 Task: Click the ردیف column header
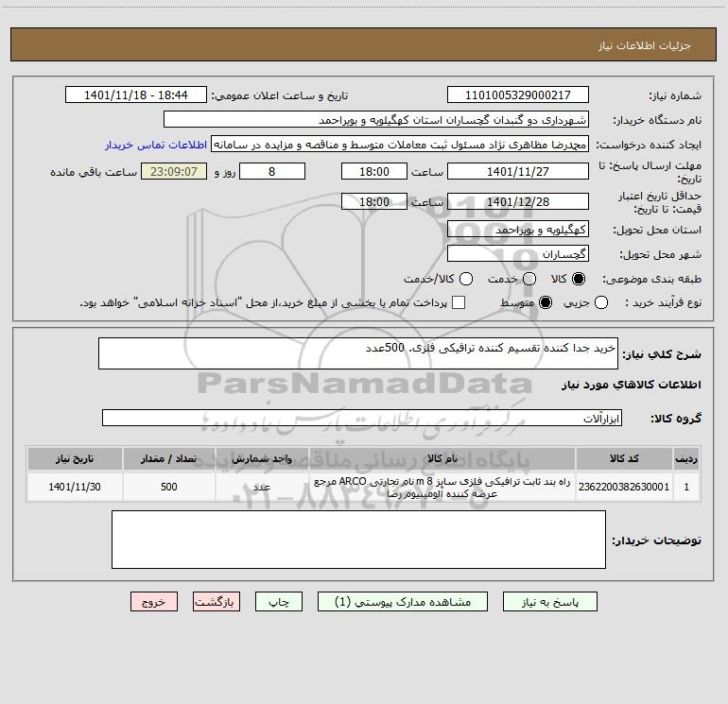(x=686, y=459)
